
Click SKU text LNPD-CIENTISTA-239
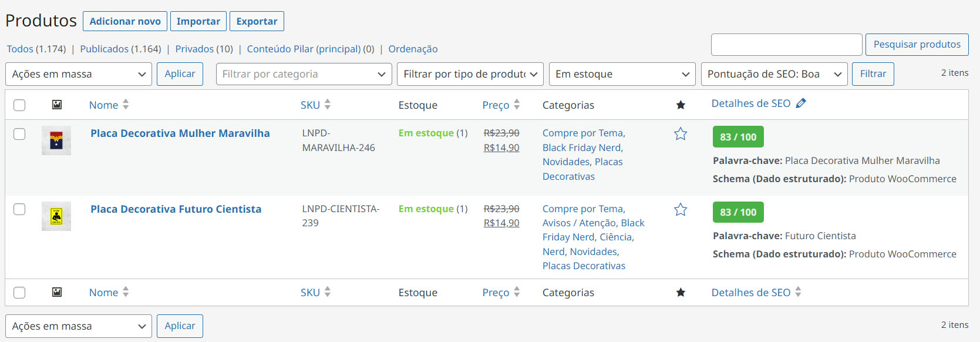[341, 216]
